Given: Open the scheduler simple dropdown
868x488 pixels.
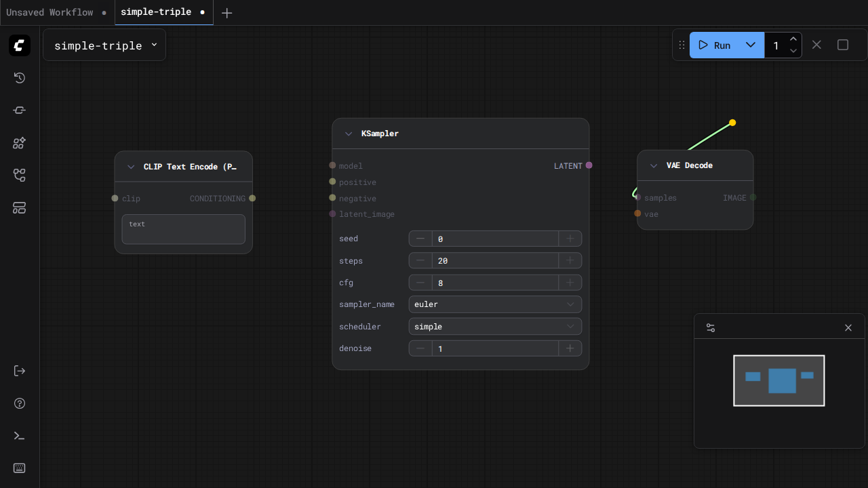Looking at the screenshot, I should (495, 327).
